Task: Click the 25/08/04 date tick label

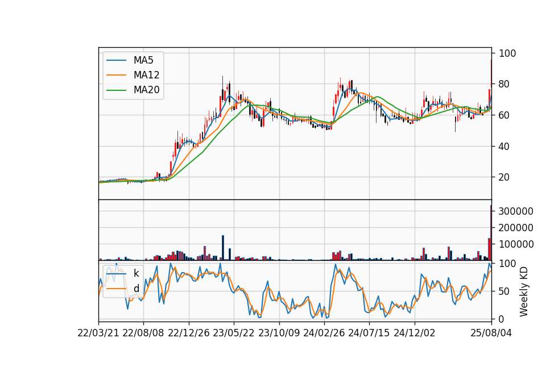Action: point(491,333)
